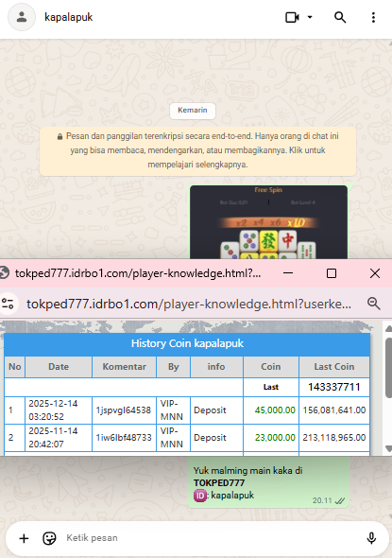Open the chat three-dot menu
Image resolution: width=392 pixels, height=558 pixels.
[x=373, y=17]
